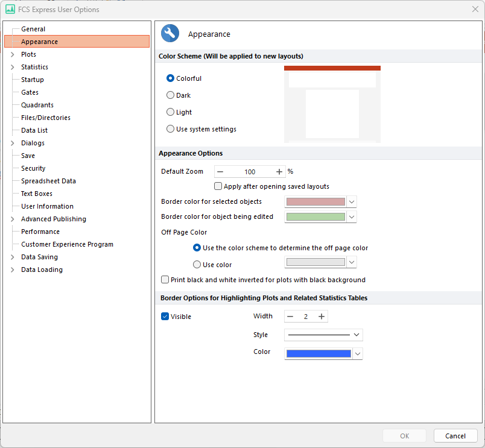485x448 pixels.
Task: Select the Dark color scheme
Action: [x=170, y=95]
